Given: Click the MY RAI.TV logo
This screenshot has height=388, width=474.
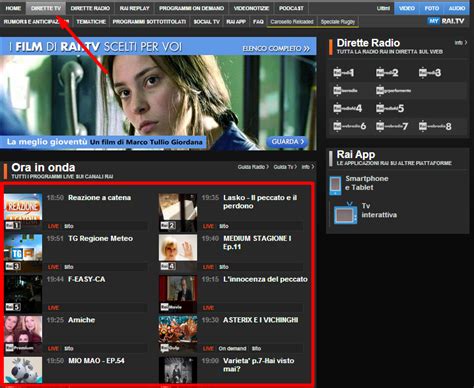Looking at the screenshot, I should pos(446,21).
